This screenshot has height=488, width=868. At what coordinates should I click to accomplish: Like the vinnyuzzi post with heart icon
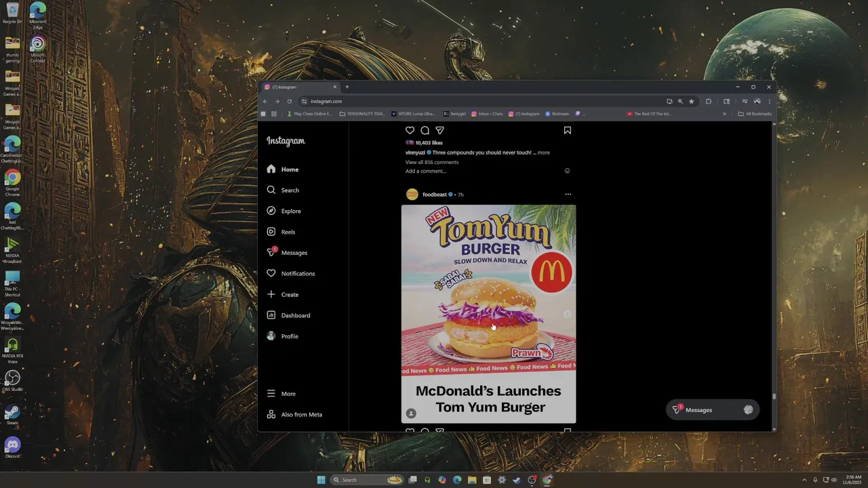pos(410,130)
